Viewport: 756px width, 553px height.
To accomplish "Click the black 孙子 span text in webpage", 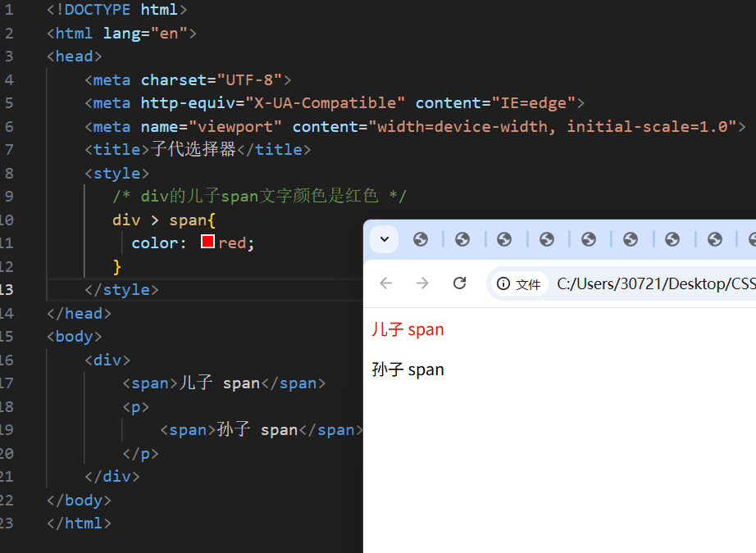I will pyautogui.click(x=408, y=369).
